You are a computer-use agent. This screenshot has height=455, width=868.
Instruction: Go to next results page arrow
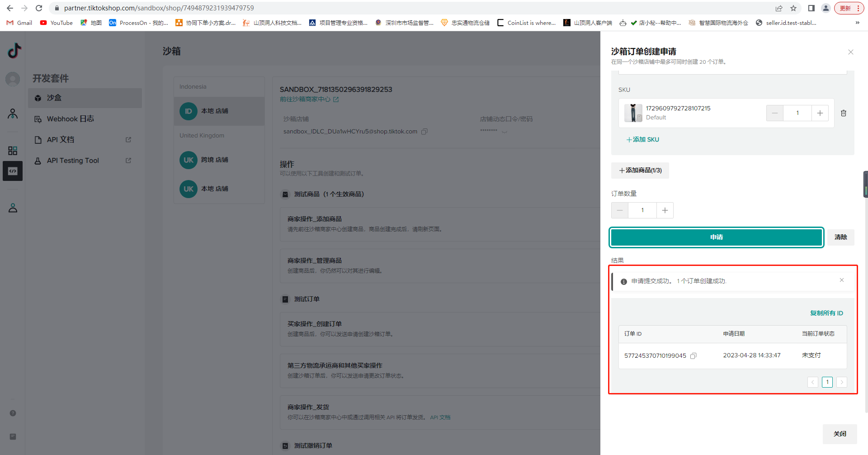coord(841,382)
